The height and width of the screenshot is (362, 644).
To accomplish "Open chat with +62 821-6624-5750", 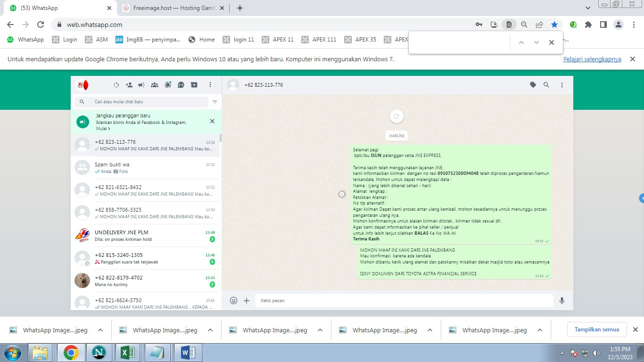I will click(145, 301).
